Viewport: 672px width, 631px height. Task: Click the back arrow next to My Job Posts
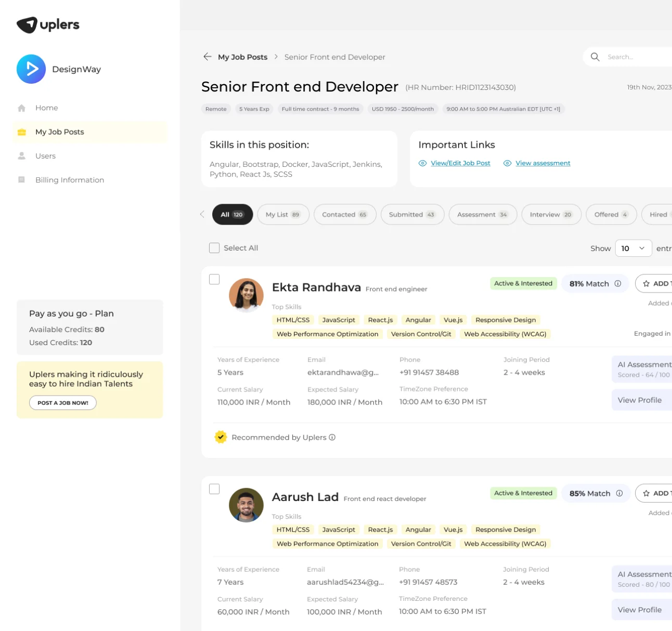click(x=207, y=57)
